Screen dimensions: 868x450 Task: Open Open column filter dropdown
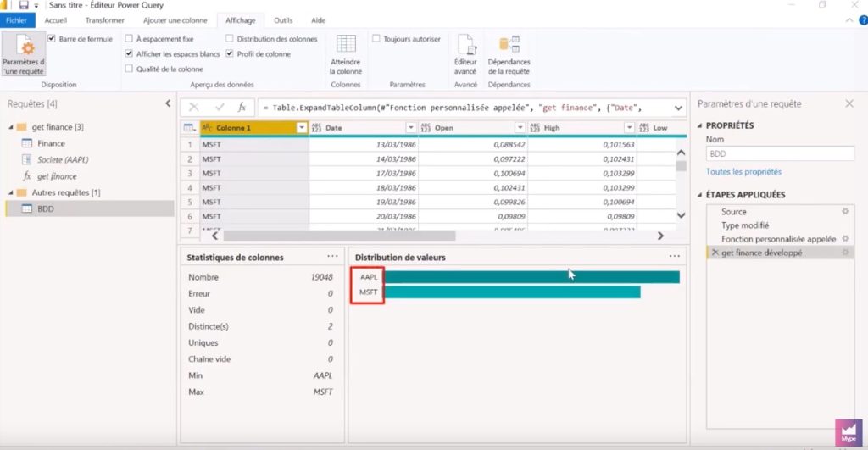520,128
